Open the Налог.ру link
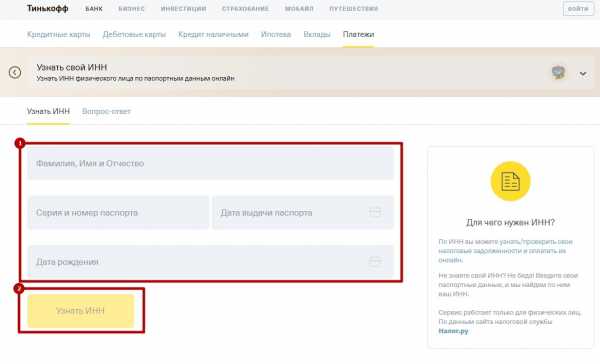Viewport: 600px width, 364px height. pyautogui.click(x=453, y=331)
